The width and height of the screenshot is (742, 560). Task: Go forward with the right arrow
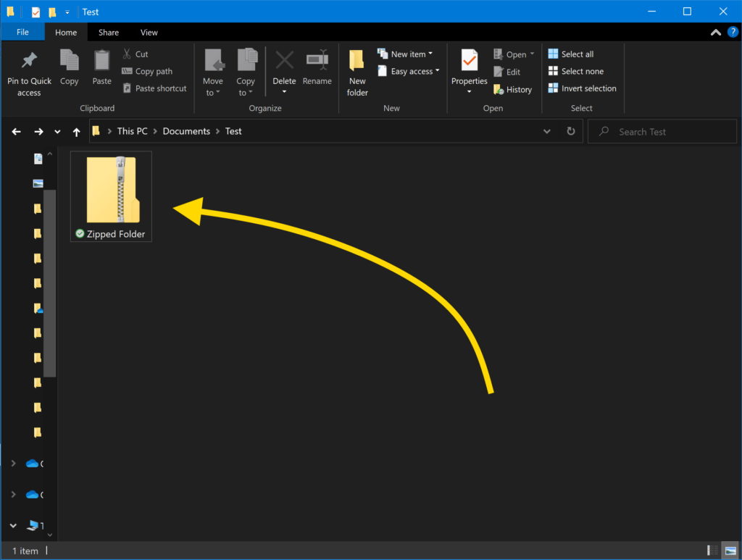(x=39, y=131)
